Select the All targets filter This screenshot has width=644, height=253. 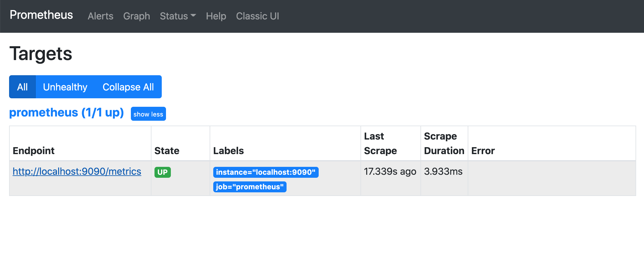(22, 87)
